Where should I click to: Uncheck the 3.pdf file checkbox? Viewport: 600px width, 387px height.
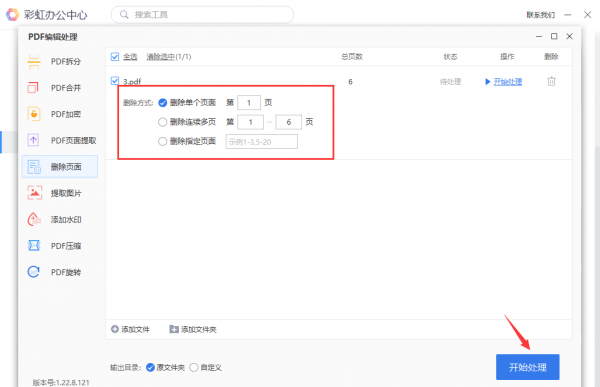coord(115,81)
